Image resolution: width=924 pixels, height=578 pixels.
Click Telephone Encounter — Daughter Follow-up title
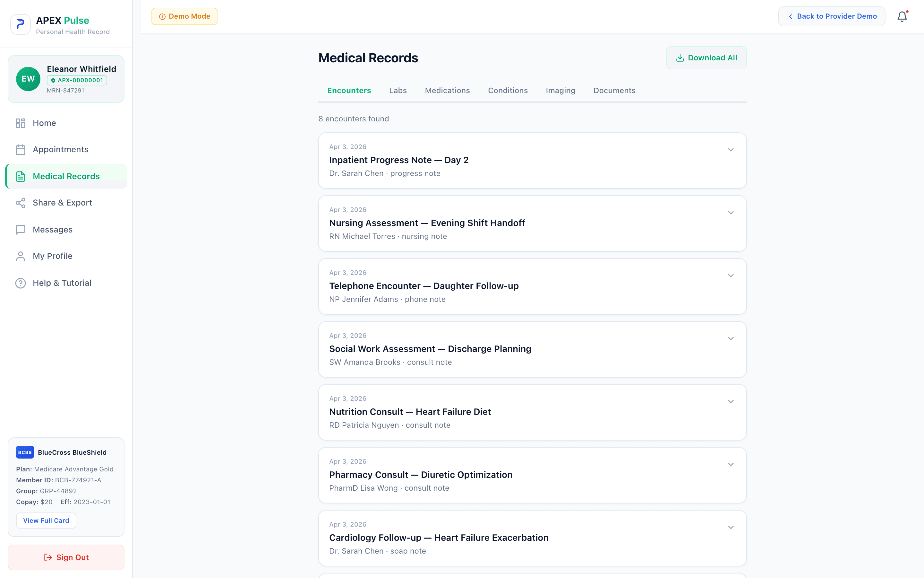coord(424,286)
